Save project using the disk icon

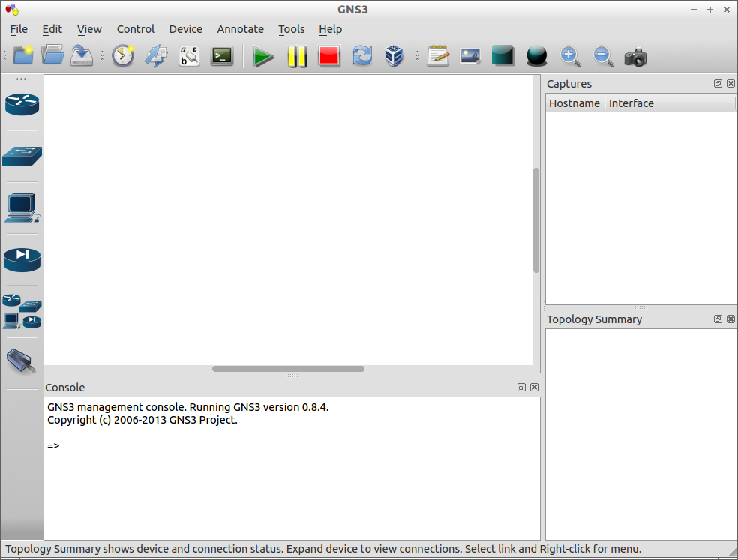(x=82, y=56)
